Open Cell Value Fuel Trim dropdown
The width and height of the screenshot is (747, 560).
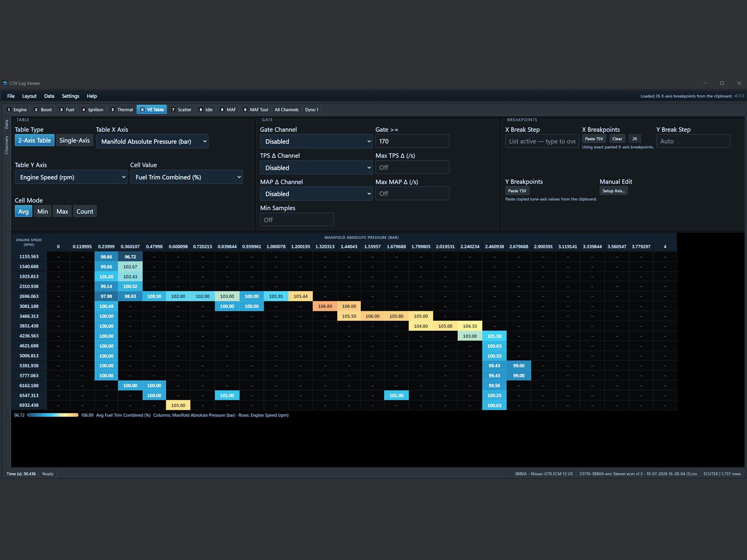click(x=186, y=177)
